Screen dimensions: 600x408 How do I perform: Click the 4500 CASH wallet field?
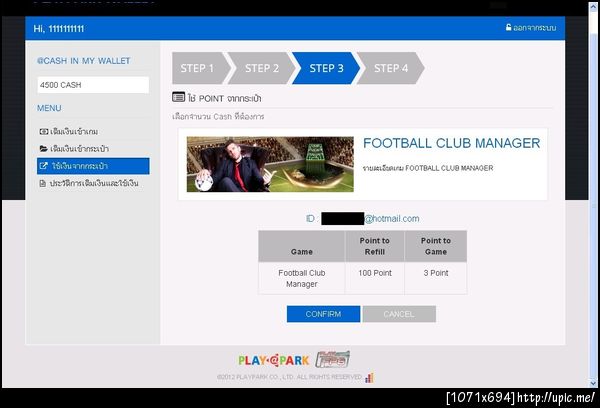(93, 85)
